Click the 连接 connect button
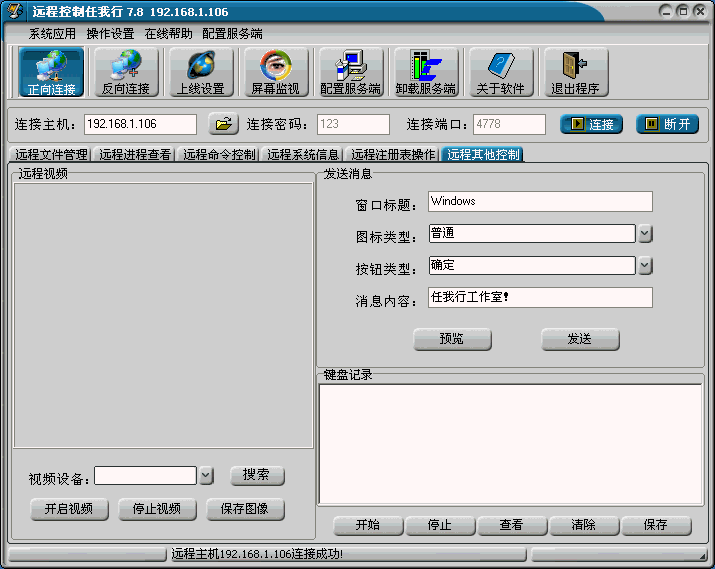715x569 pixels. coord(591,125)
